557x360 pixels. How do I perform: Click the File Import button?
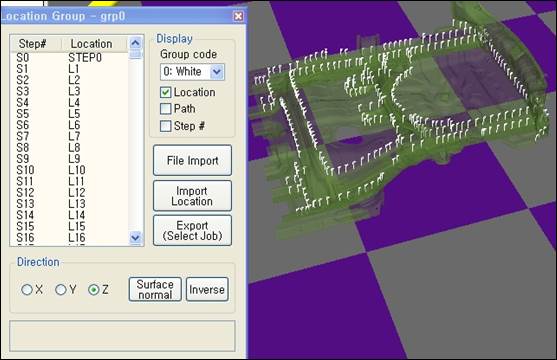[x=193, y=160]
